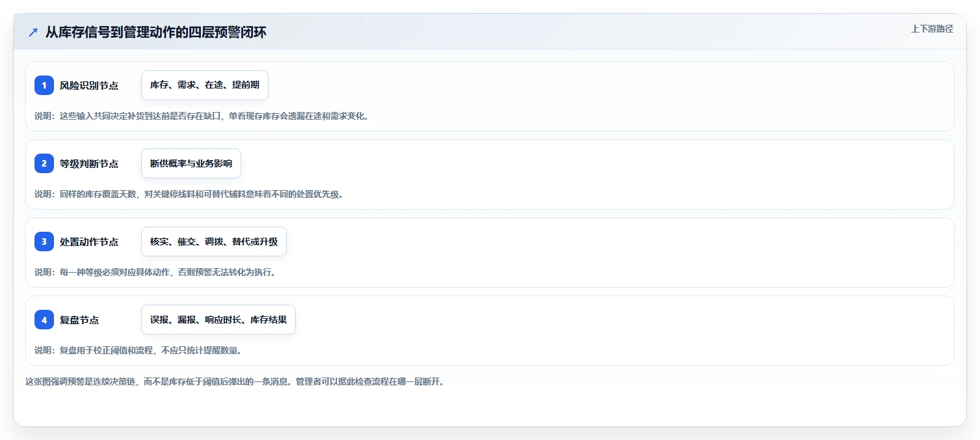Click the description starting 说明:每一种等级必须对应
980x440 pixels.
[x=155, y=272]
